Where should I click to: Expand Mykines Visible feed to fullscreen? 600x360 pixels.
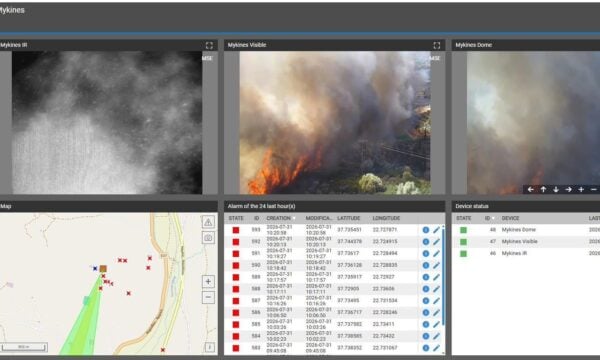click(437, 46)
